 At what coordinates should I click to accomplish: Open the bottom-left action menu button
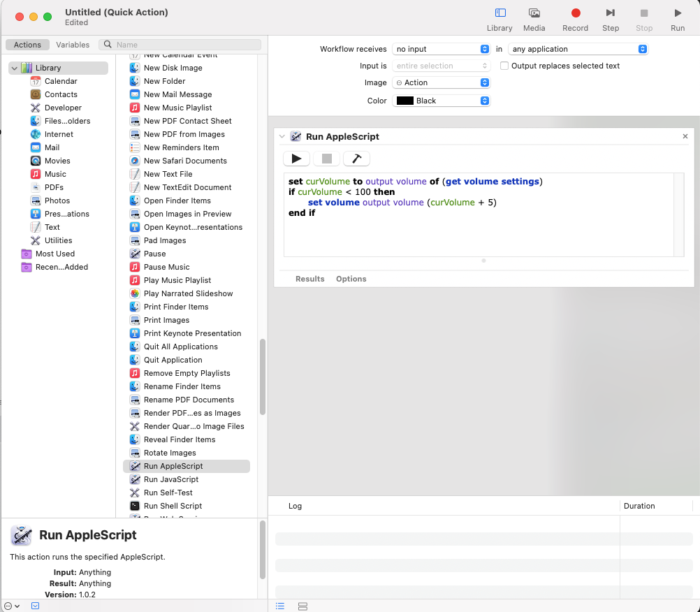click(x=12, y=606)
